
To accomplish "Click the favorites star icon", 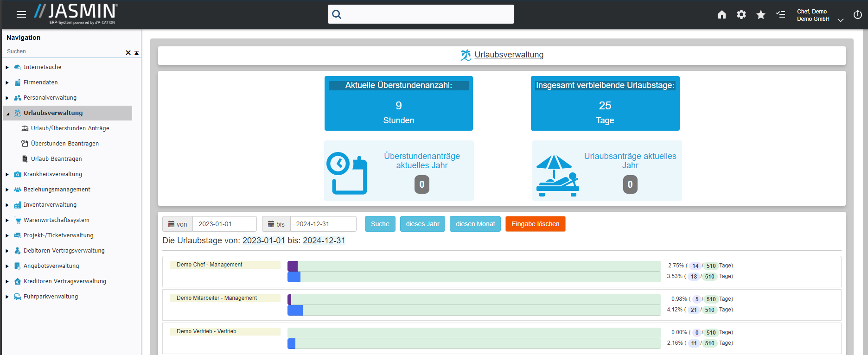I will pos(760,15).
